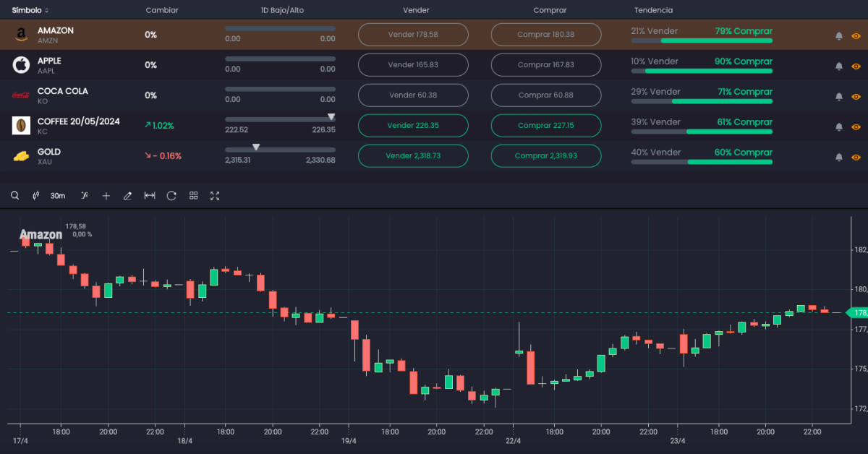This screenshot has width=868, height=454.
Task: Toggle the eye watch icon for Apple
Action: click(856, 65)
